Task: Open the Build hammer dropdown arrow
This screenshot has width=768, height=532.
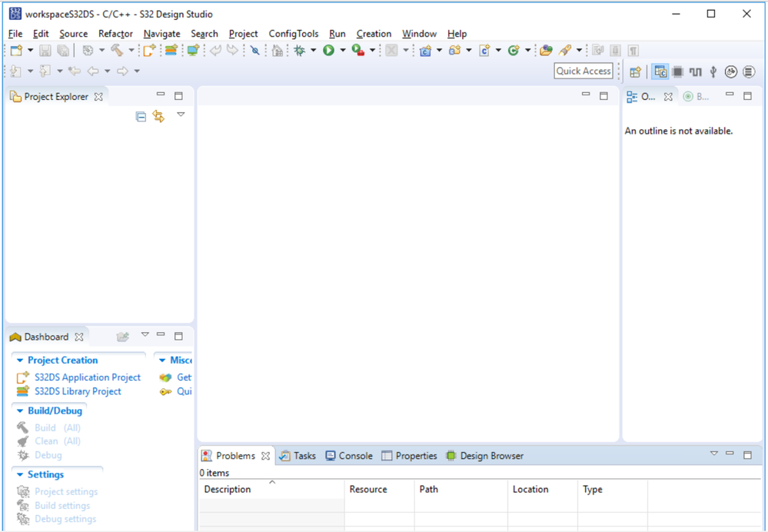Action: pyautogui.click(x=131, y=50)
